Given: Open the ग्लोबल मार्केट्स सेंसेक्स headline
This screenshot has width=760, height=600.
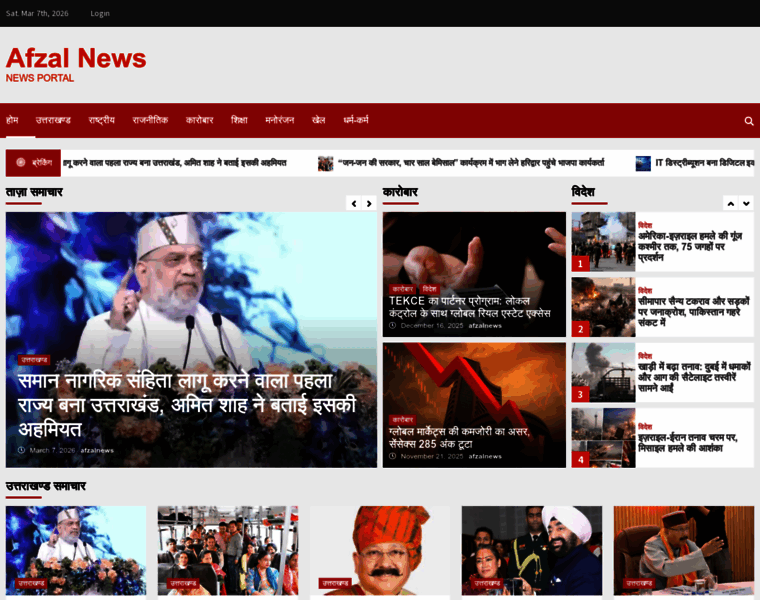Looking at the screenshot, I should pos(459,438).
